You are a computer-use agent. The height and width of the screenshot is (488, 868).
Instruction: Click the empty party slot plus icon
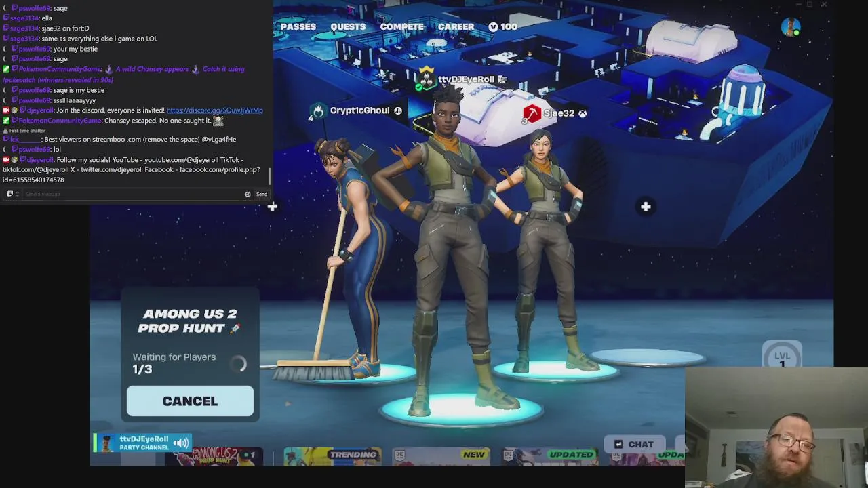(646, 207)
